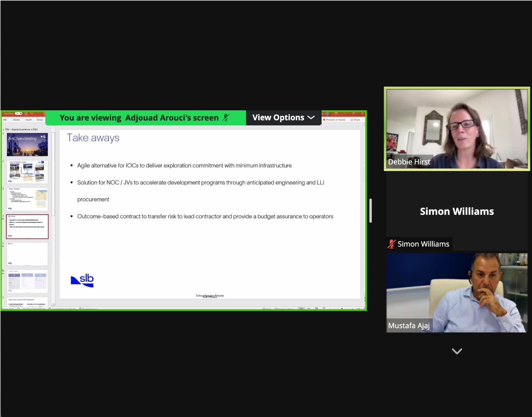Open the File menu

tap(5, 120)
